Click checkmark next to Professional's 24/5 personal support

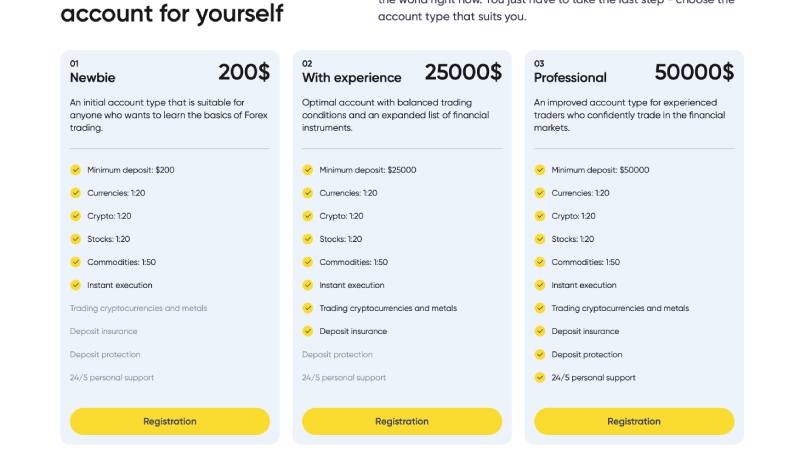click(x=540, y=377)
